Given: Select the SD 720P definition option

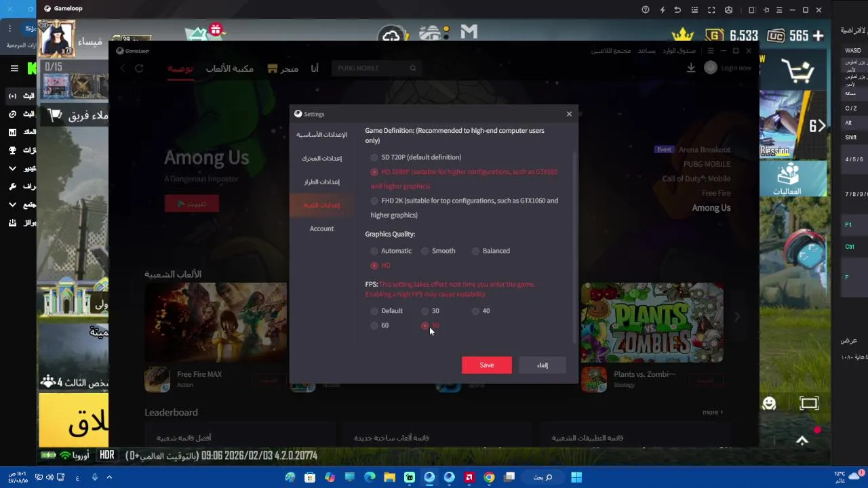Looking at the screenshot, I should coord(374,157).
